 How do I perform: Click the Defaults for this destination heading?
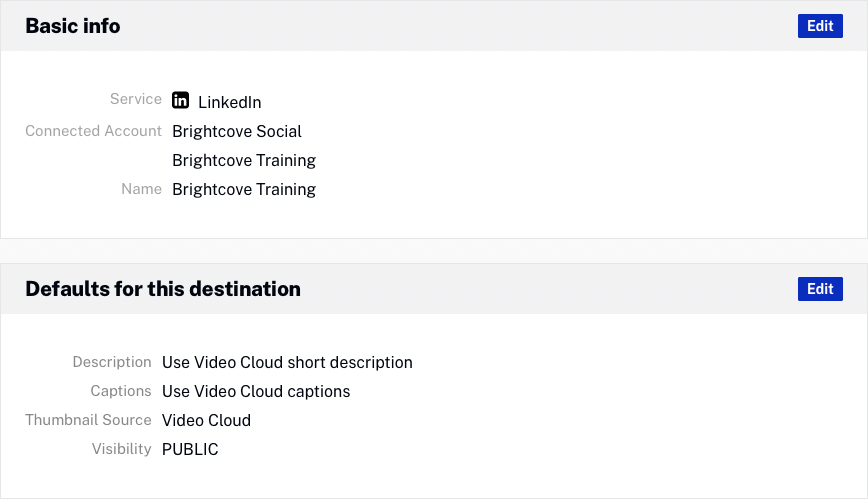tap(163, 289)
